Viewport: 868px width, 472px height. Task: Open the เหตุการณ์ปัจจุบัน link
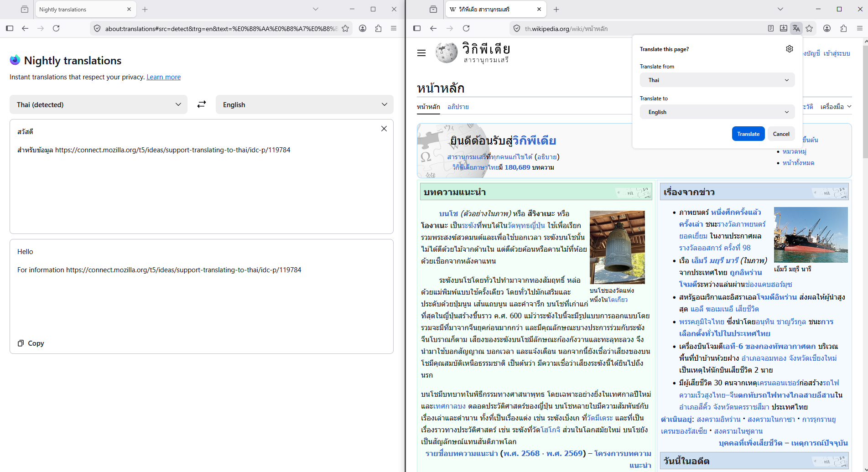click(819, 443)
